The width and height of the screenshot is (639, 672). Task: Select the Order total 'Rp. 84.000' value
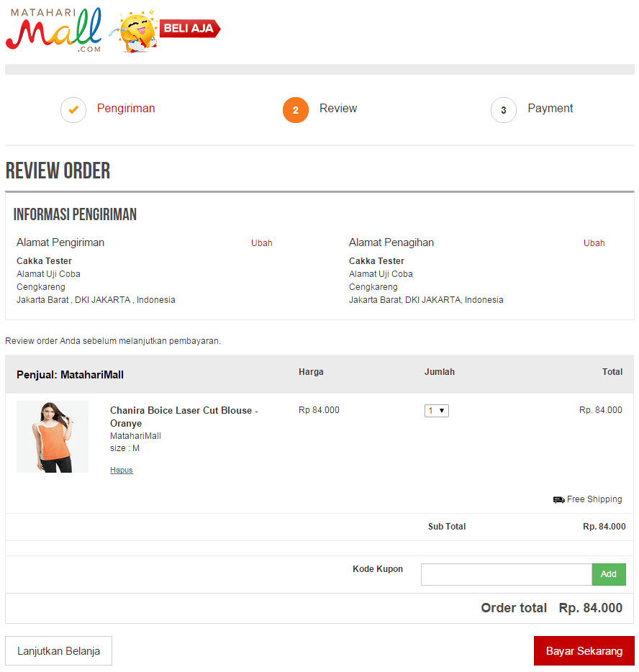coord(591,608)
